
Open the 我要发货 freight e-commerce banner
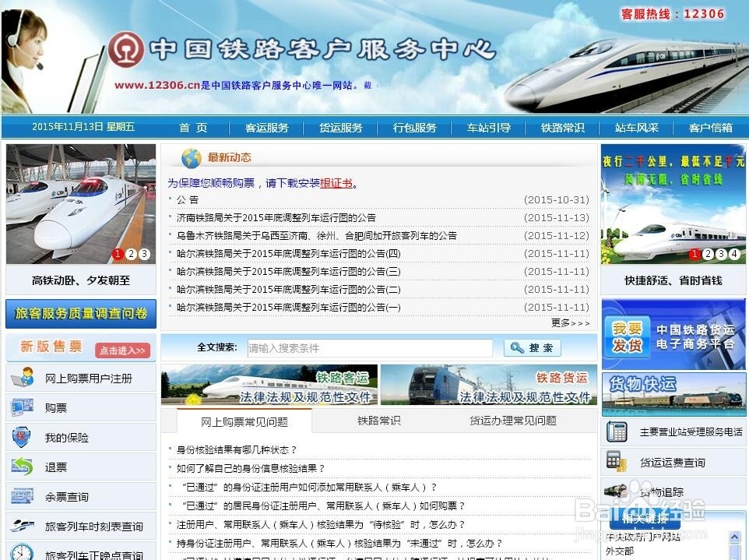(x=673, y=334)
